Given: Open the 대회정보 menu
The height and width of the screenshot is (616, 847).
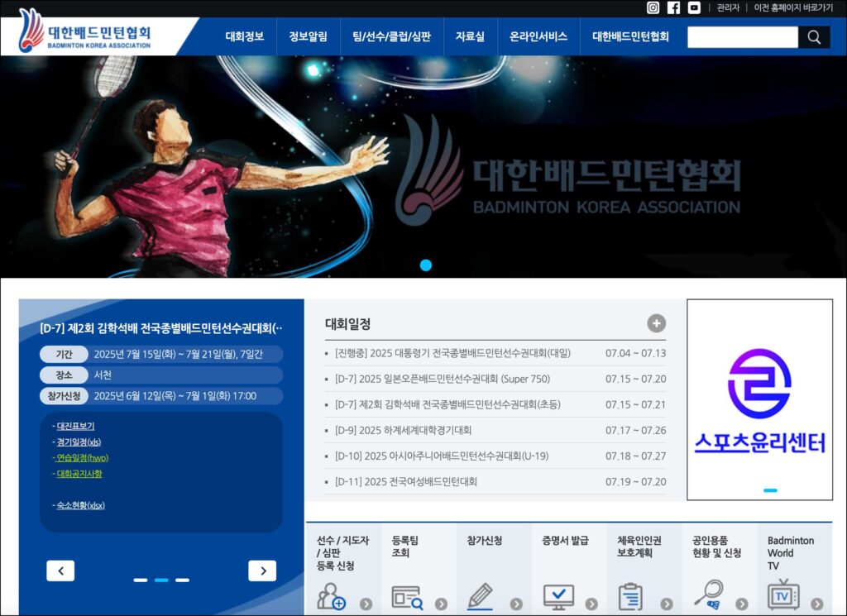Looking at the screenshot, I should pyautogui.click(x=245, y=36).
